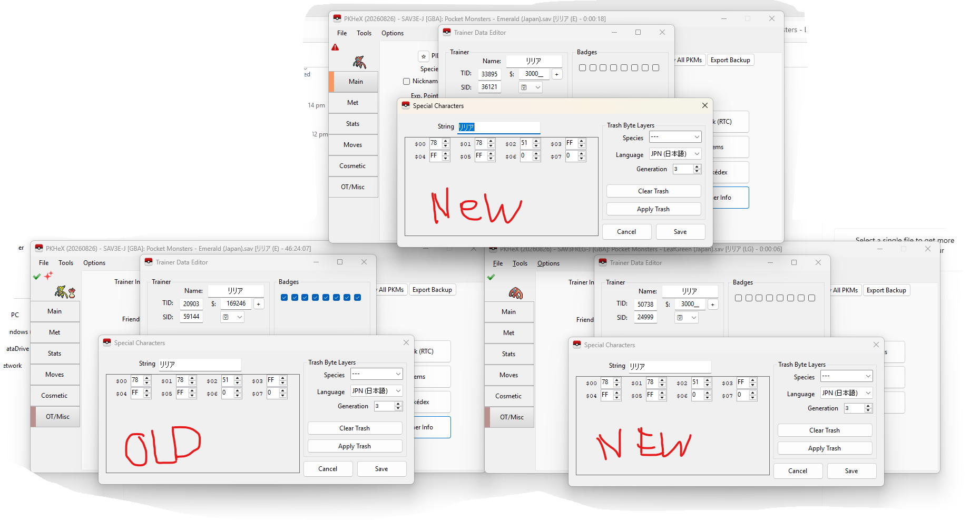Click the red legality warning icon in Emerald 0:00:18 window
The height and width of the screenshot is (520, 980).
click(335, 47)
